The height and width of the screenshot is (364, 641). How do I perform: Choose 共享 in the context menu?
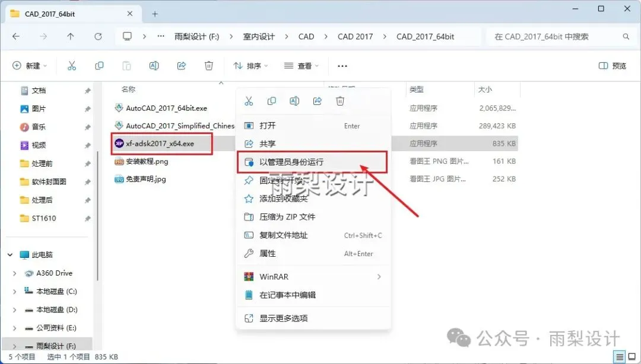tap(313, 144)
